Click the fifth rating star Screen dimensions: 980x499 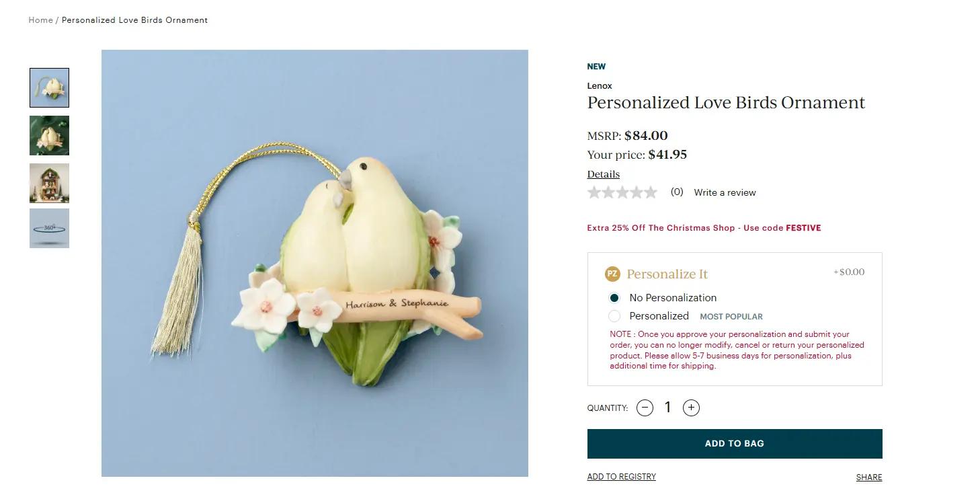coord(651,193)
